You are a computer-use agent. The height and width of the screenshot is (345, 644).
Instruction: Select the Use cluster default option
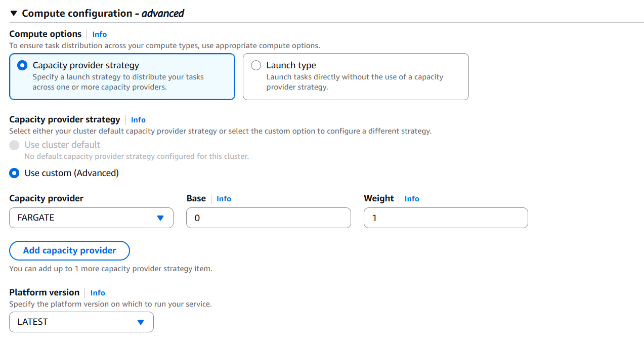[x=14, y=145]
